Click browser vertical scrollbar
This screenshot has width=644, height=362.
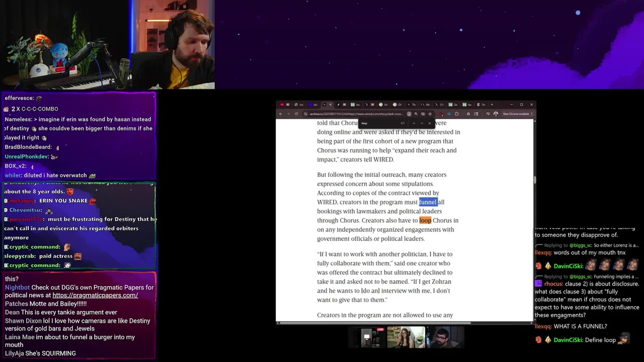pos(534,180)
